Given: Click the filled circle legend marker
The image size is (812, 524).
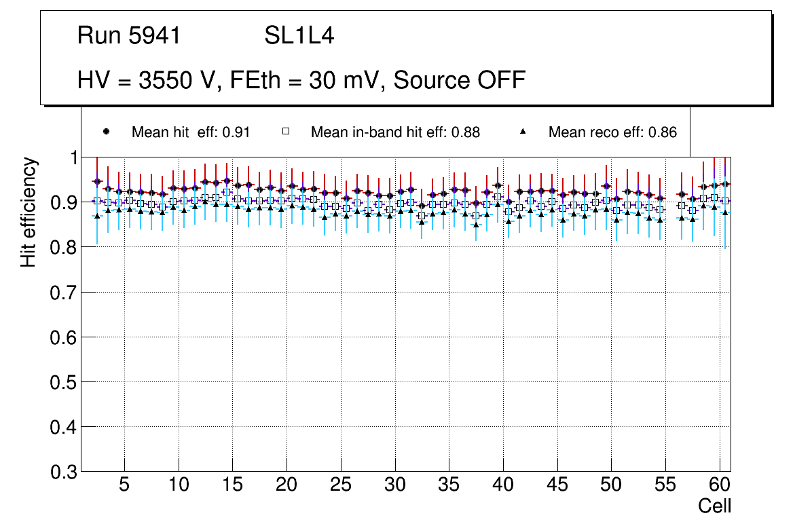Looking at the screenshot, I should [106, 132].
